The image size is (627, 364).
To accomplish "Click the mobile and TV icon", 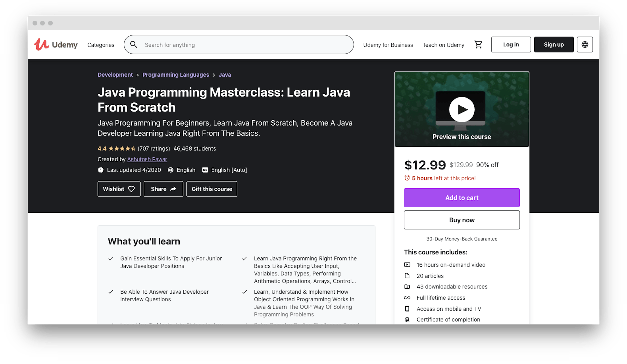I will pyautogui.click(x=407, y=308).
